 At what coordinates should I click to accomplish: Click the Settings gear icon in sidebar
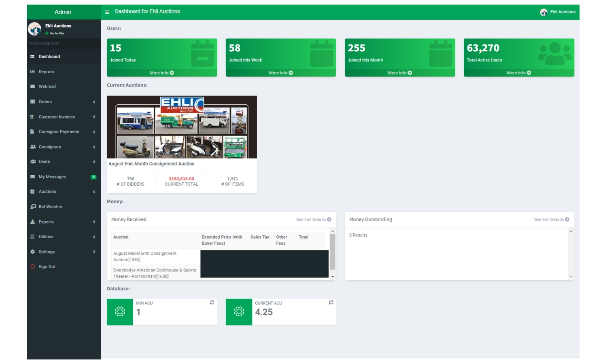coord(32,252)
